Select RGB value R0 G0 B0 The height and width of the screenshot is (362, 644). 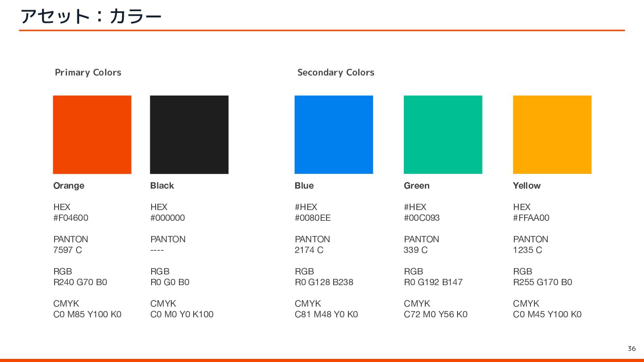170,282
